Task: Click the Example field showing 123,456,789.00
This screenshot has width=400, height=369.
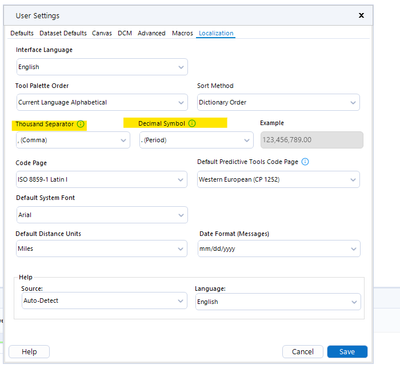Action: (312, 140)
